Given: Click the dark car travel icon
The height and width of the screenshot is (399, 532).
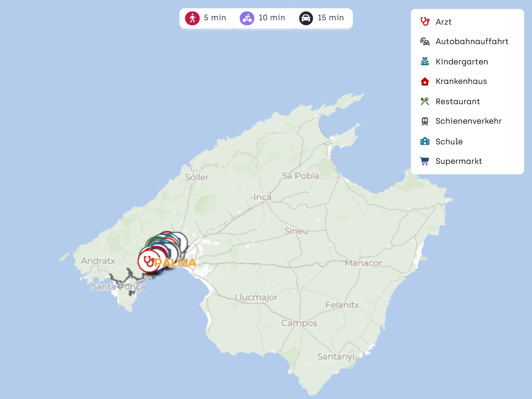Looking at the screenshot, I should [306, 18].
